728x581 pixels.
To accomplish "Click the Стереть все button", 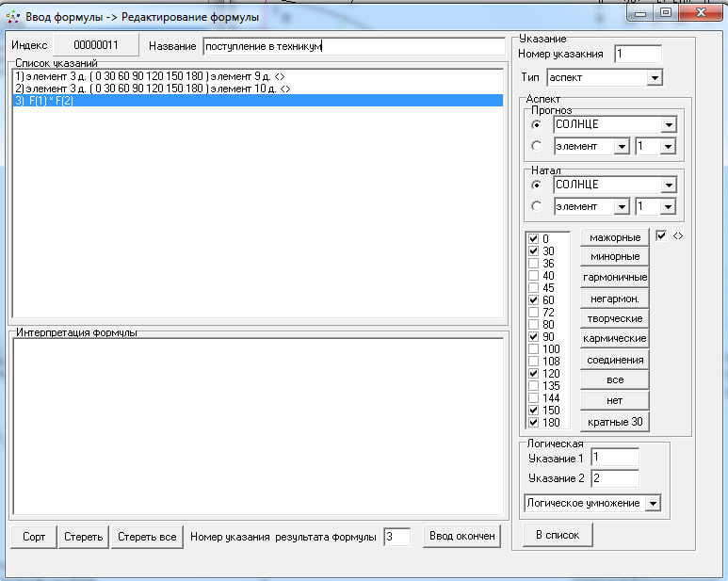I will [x=146, y=537].
